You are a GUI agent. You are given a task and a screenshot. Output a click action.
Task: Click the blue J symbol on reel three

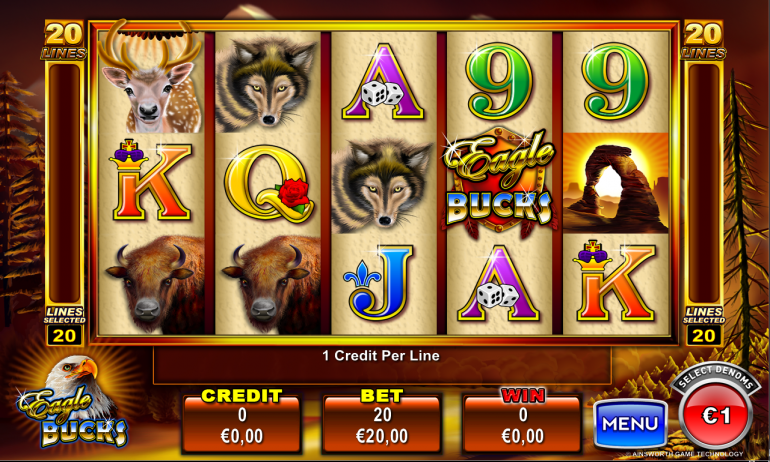click(382, 282)
